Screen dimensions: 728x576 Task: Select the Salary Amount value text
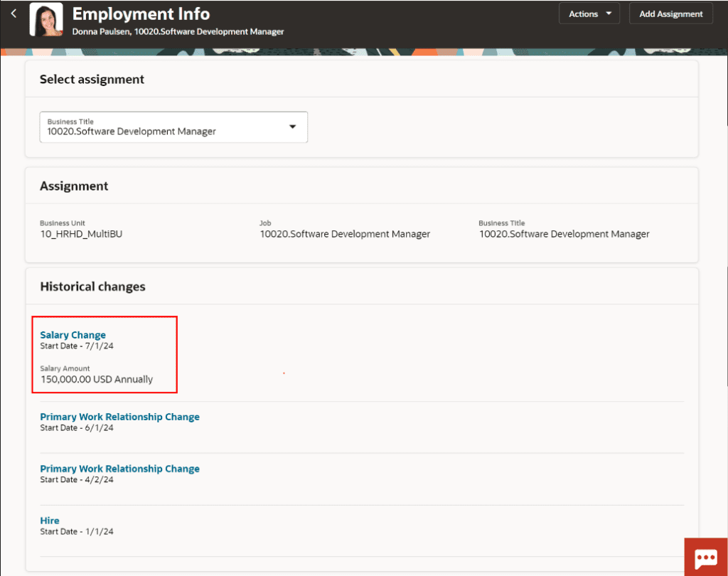(x=97, y=380)
